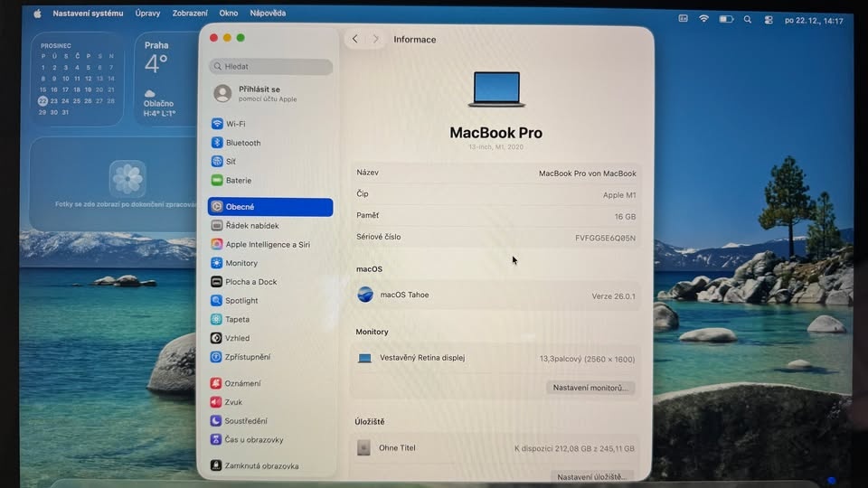Open Zamknutá obrazovka lock icon
868x488 pixels.
pyautogui.click(x=216, y=465)
